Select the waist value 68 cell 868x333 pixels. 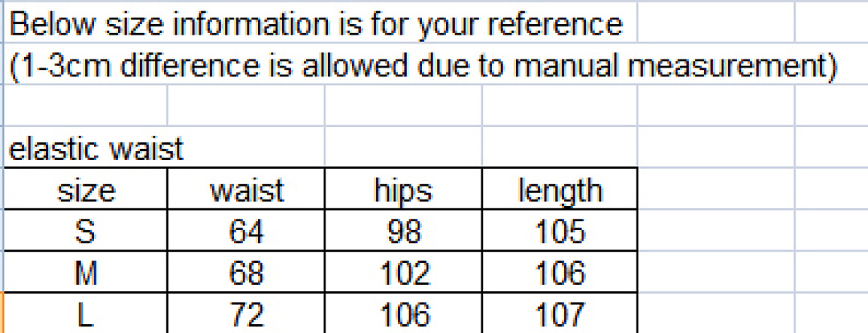(x=246, y=272)
